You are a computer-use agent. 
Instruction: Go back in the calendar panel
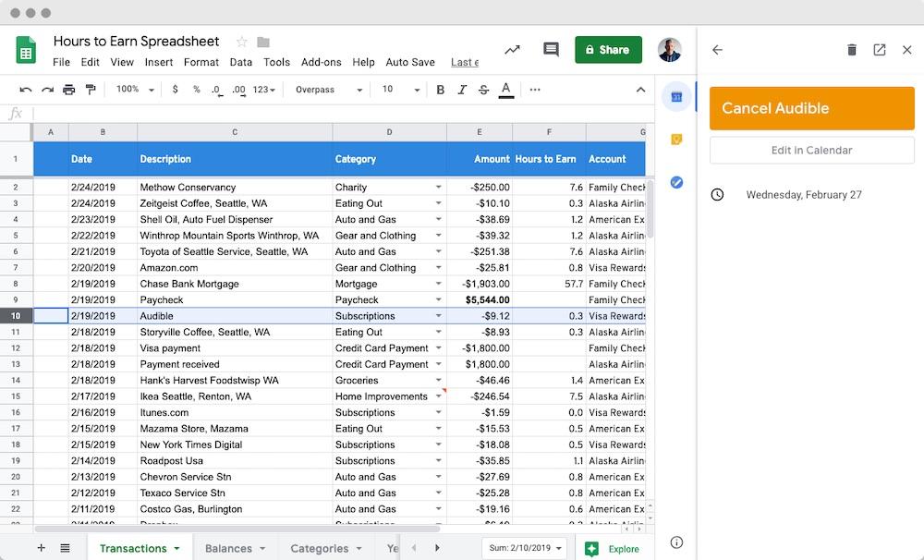coord(717,50)
